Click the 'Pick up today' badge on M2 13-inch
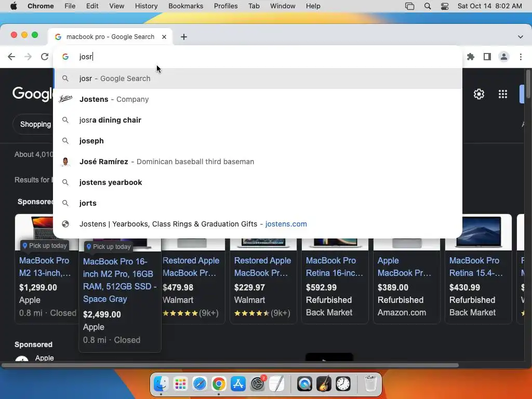The image size is (532, 399). click(45, 246)
